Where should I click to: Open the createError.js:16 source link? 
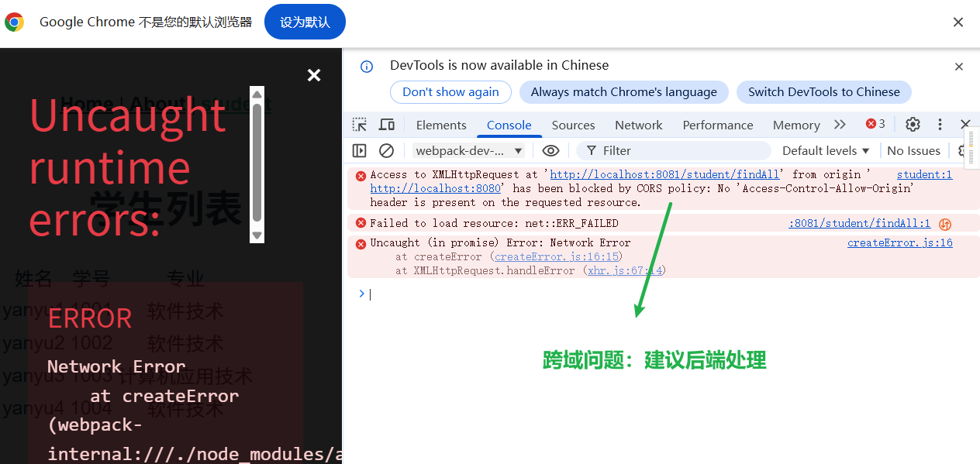pyautogui.click(x=899, y=242)
